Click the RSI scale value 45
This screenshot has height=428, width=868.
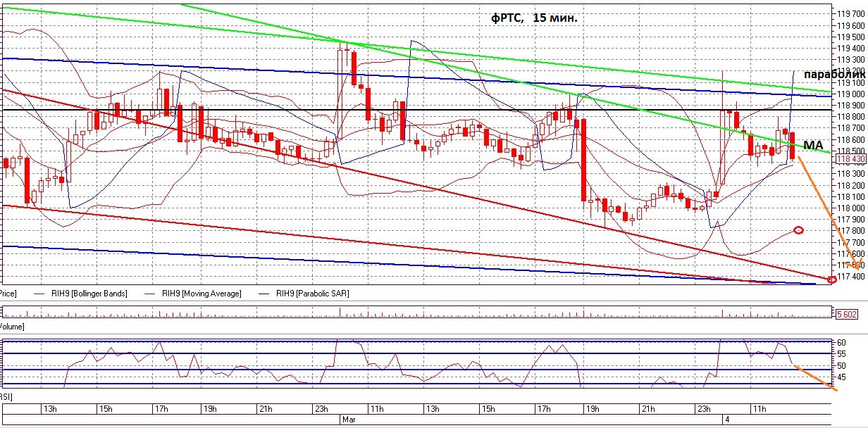click(841, 378)
